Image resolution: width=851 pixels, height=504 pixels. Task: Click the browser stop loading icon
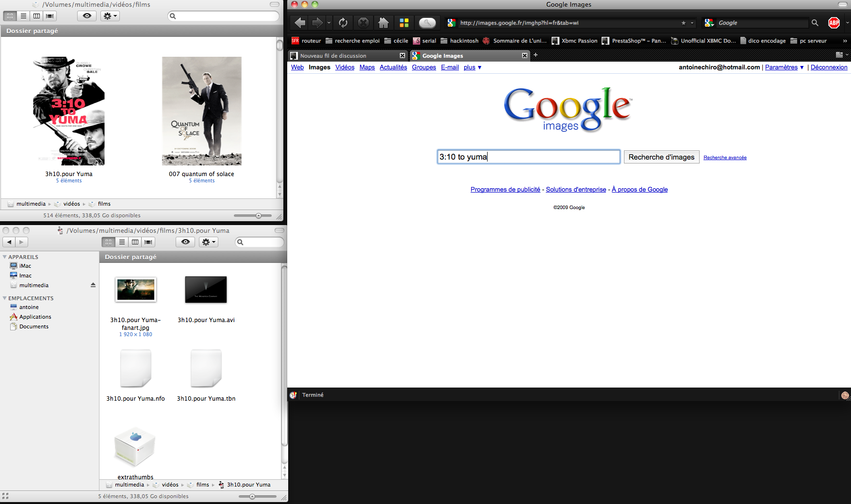363,23
